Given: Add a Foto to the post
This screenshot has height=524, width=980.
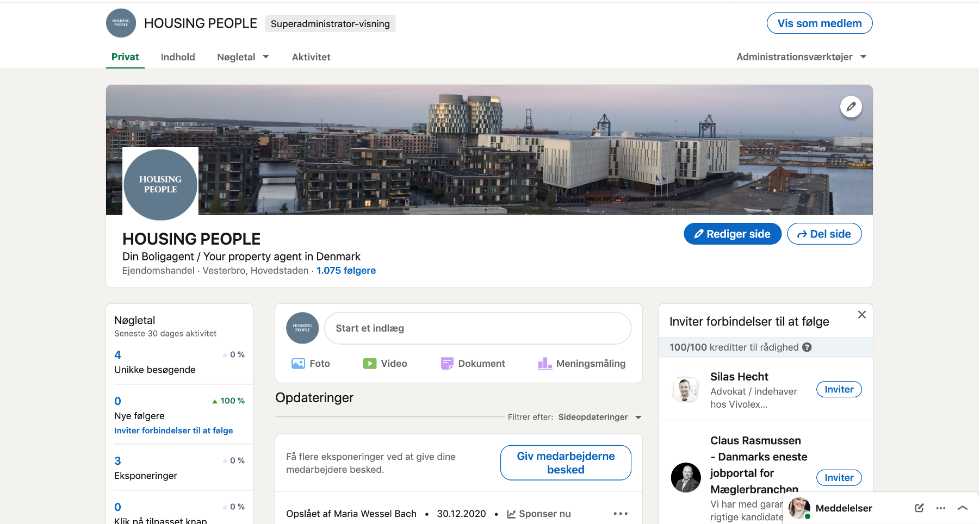Looking at the screenshot, I should tap(311, 364).
